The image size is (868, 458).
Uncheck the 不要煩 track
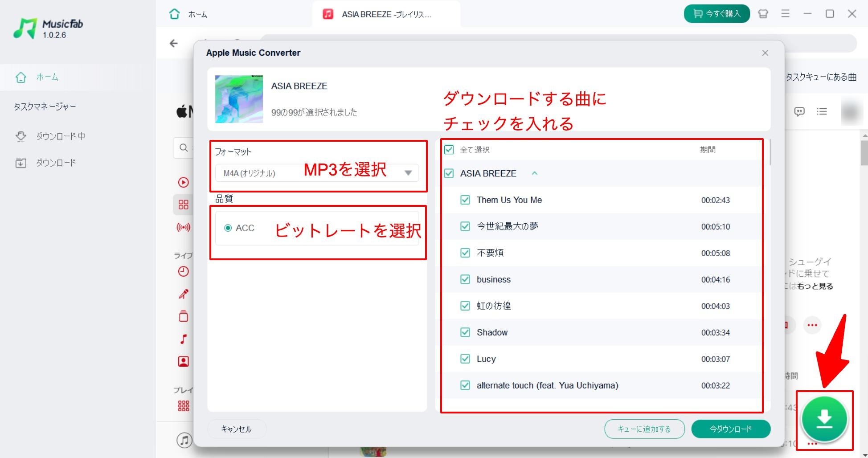coord(465,253)
